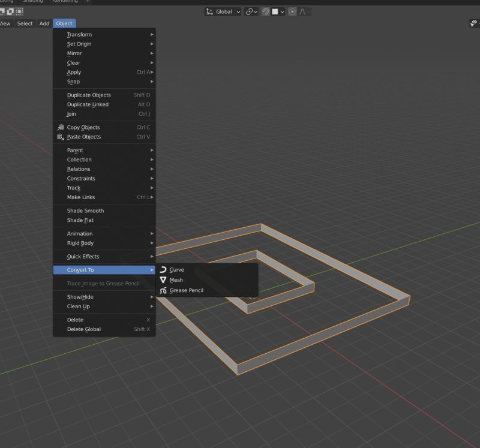Open the Relations submenu
Viewport: 480px width, 448px height.
(104, 169)
